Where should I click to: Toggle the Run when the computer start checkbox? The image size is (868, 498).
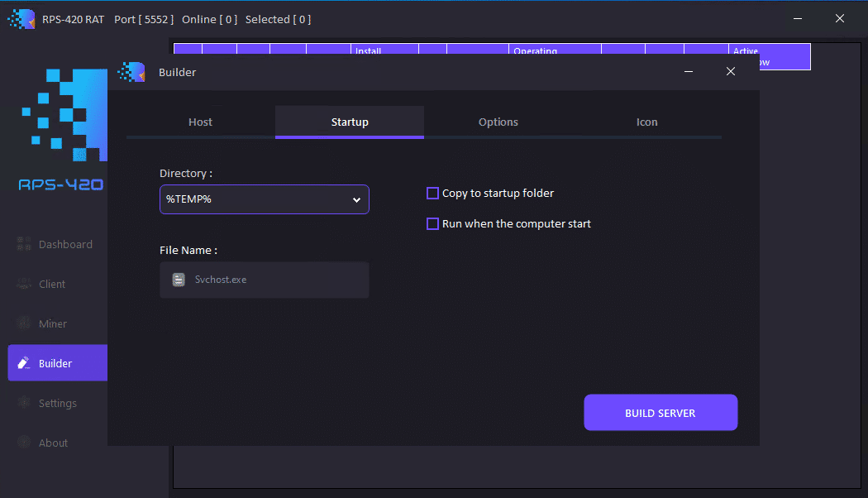point(432,223)
